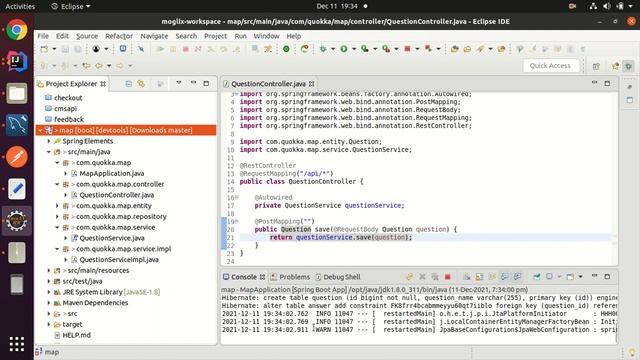
Task: Click Clear Console icon
Action: click(x=467, y=277)
